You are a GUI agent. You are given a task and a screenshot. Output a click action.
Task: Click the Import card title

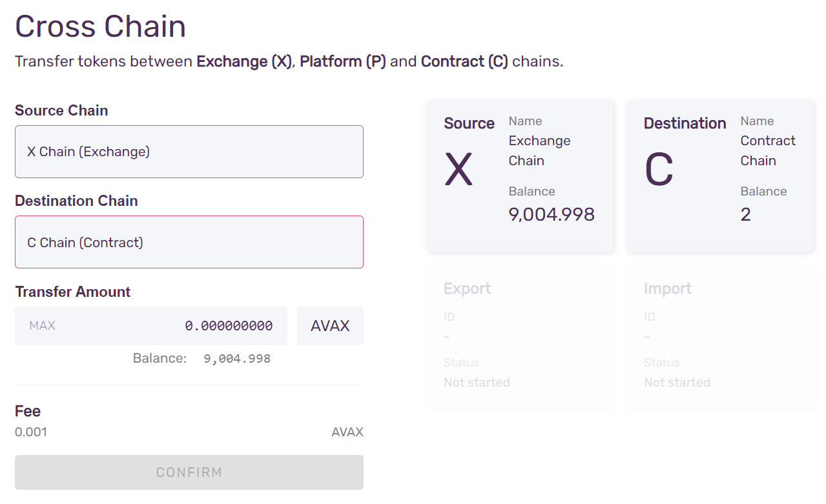667,288
